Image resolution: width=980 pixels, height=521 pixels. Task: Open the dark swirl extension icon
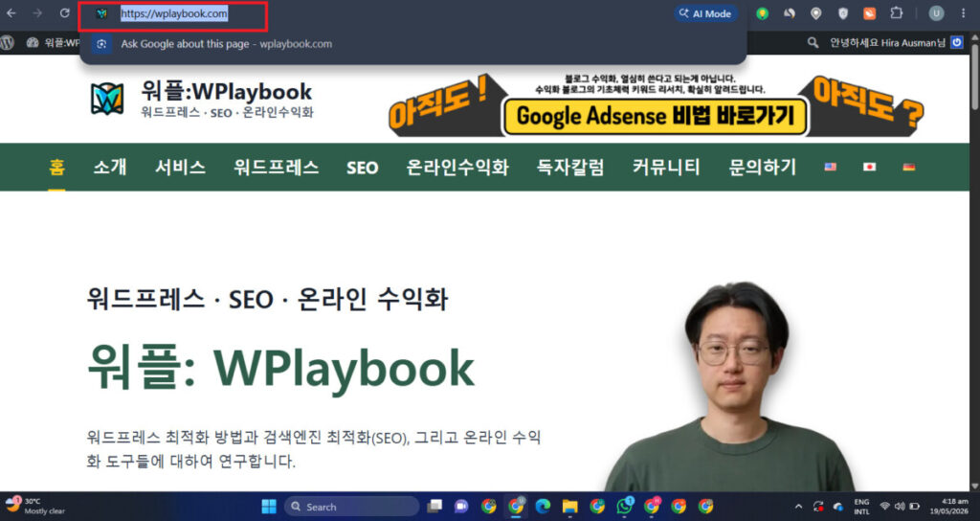click(790, 13)
